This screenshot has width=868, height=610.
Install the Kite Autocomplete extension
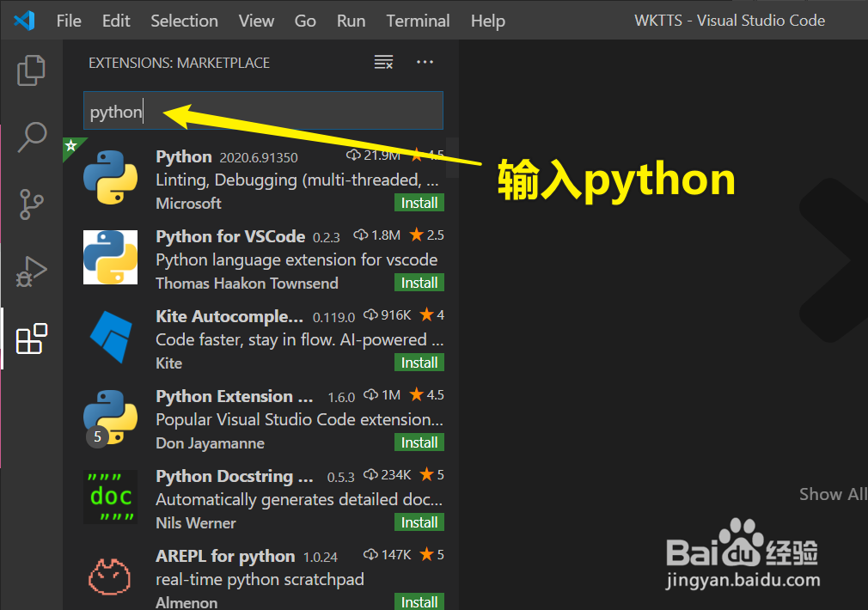[419, 363]
